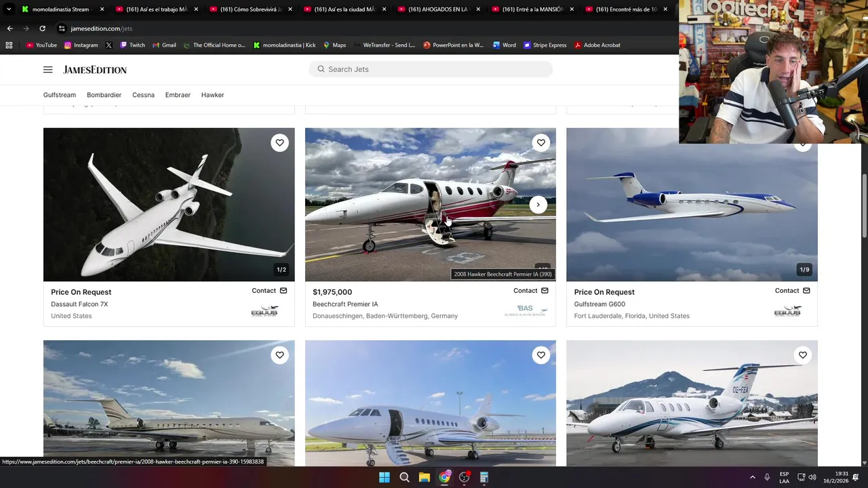Open the Twitch bookmark
The height and width of the screenshot is (488, 868).
click(x=132, y=45)
